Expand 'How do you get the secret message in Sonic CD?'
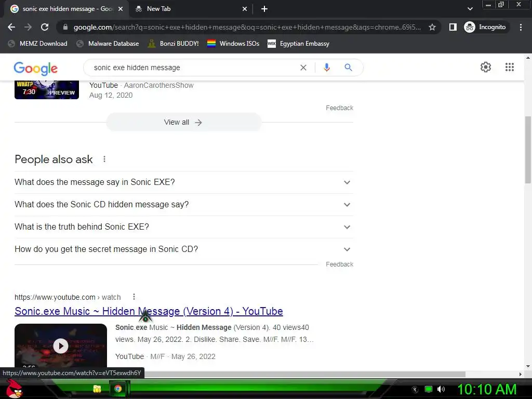 point(184,249)
